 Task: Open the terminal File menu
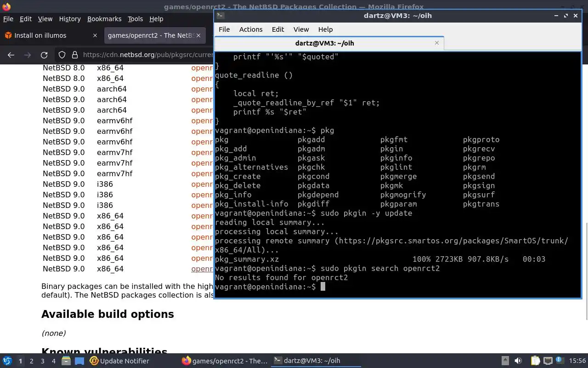click(x=224, y=29)
